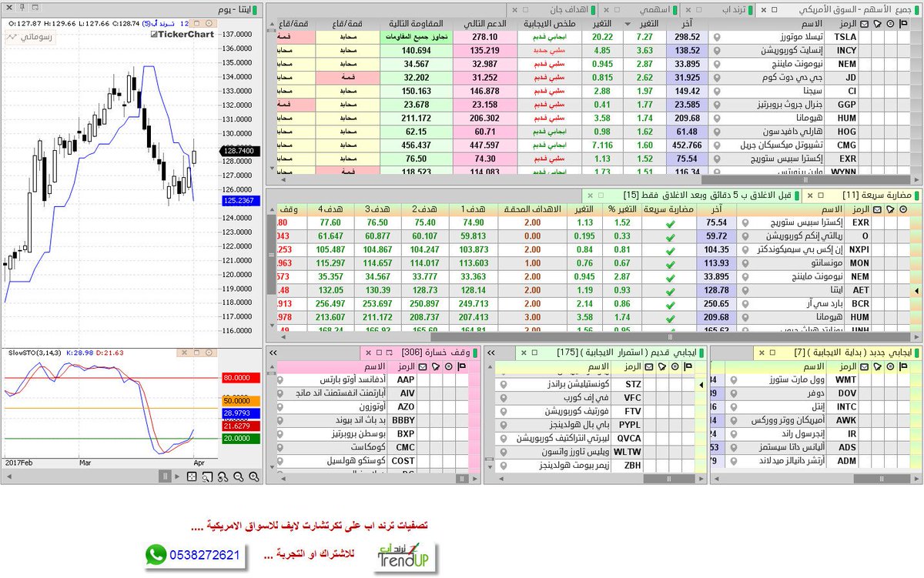Click INCY location pin icon
This screenshot has width=924, height=578.
pos(717,49)
